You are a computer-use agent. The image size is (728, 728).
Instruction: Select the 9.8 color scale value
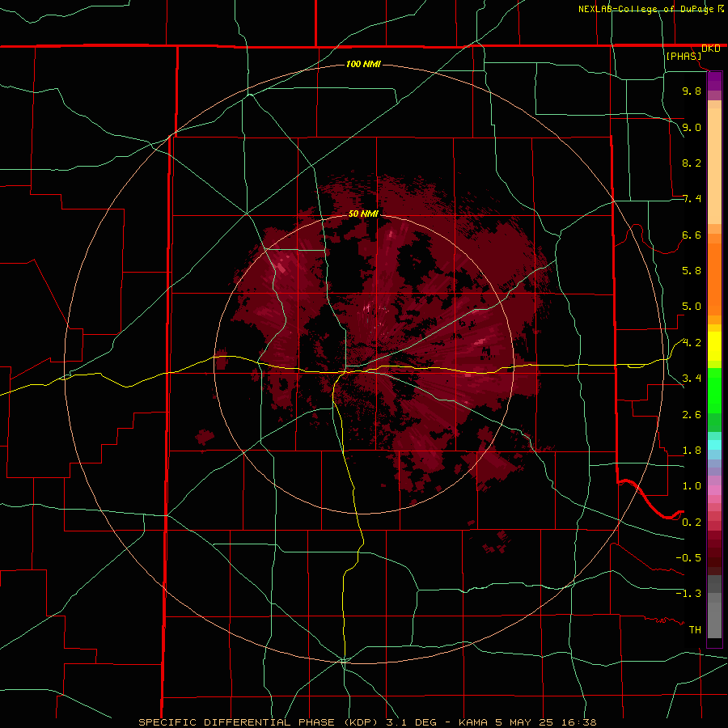[692, 91]
